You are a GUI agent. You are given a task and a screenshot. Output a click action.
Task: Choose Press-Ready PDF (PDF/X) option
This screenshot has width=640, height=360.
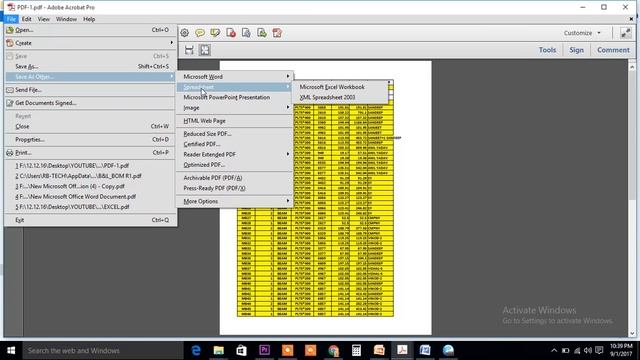coord(214,188)
